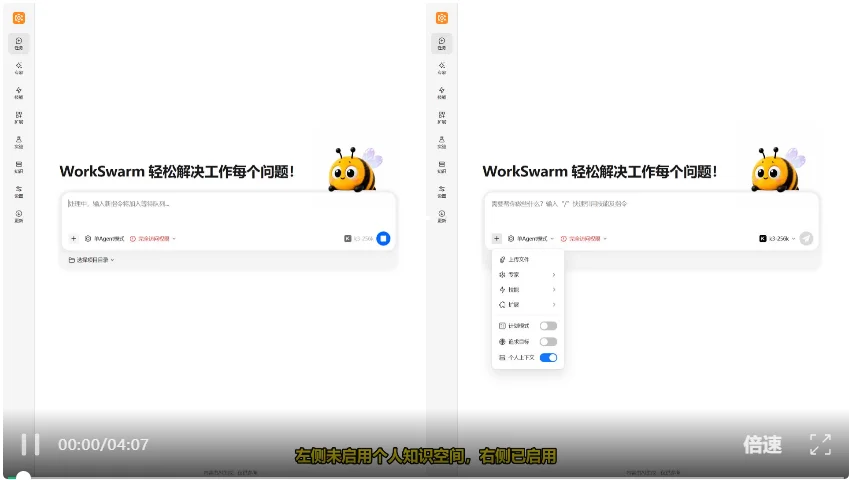Screen dimensions: 849x480
Task: Open the k3-256k model dropdown in right pane
Action: click(778, 238)
